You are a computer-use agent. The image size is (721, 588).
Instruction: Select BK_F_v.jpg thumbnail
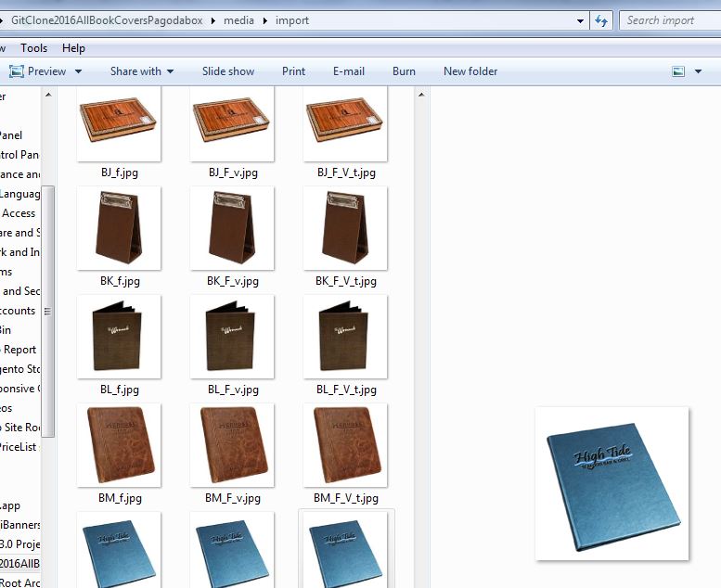[232, 228]
